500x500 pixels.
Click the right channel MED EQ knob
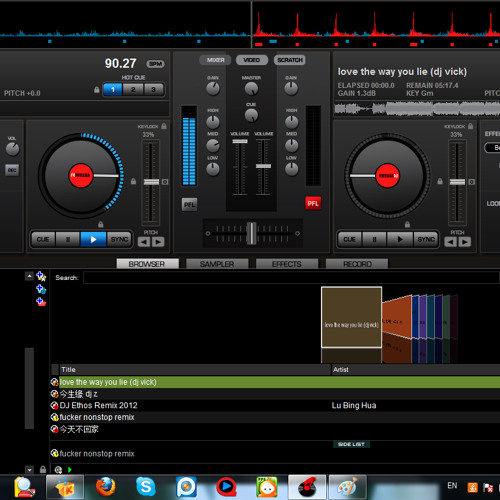(x=291, y=146)
